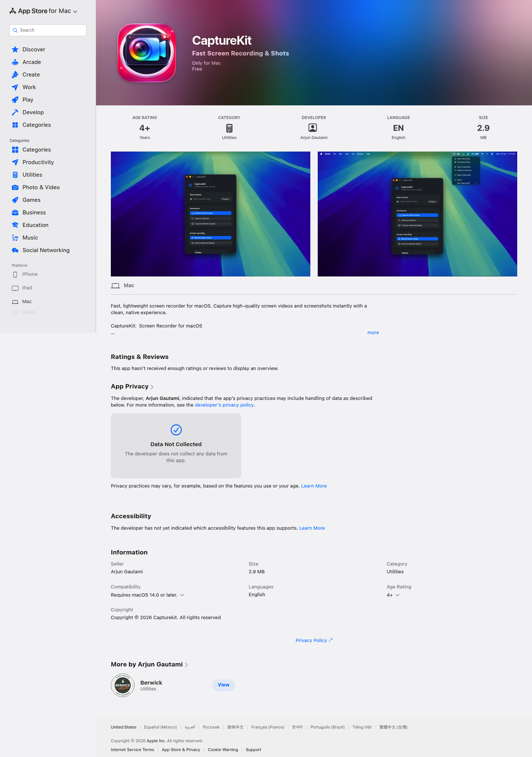
Task: Open the Privacy Policy external link
Action: point(314,641)
